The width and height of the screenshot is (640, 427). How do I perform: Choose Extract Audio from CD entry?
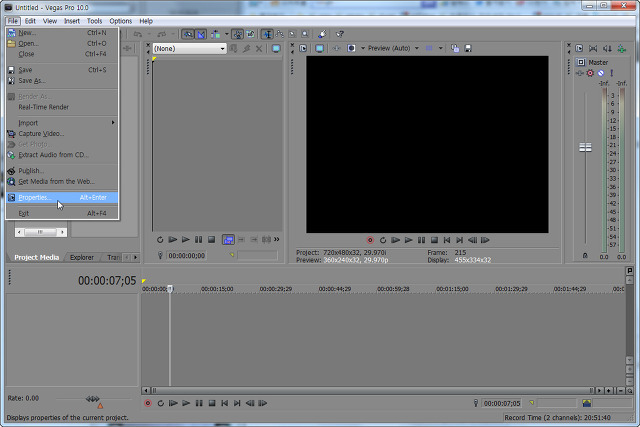click(62, 155)
